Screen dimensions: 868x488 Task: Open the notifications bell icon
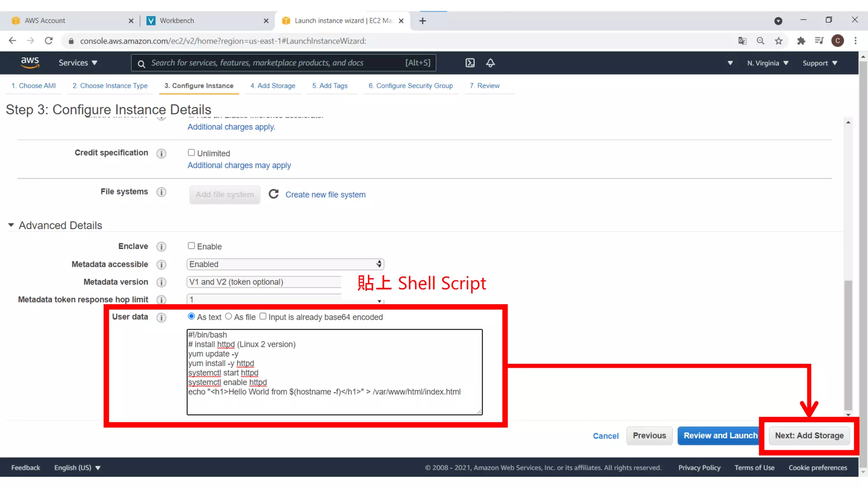(x=490, y=63)
